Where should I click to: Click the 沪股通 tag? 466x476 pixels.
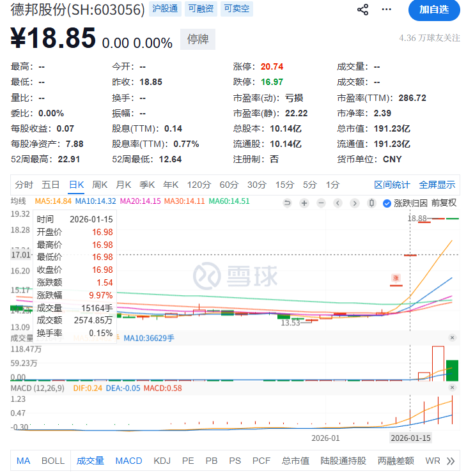[165, 9]
